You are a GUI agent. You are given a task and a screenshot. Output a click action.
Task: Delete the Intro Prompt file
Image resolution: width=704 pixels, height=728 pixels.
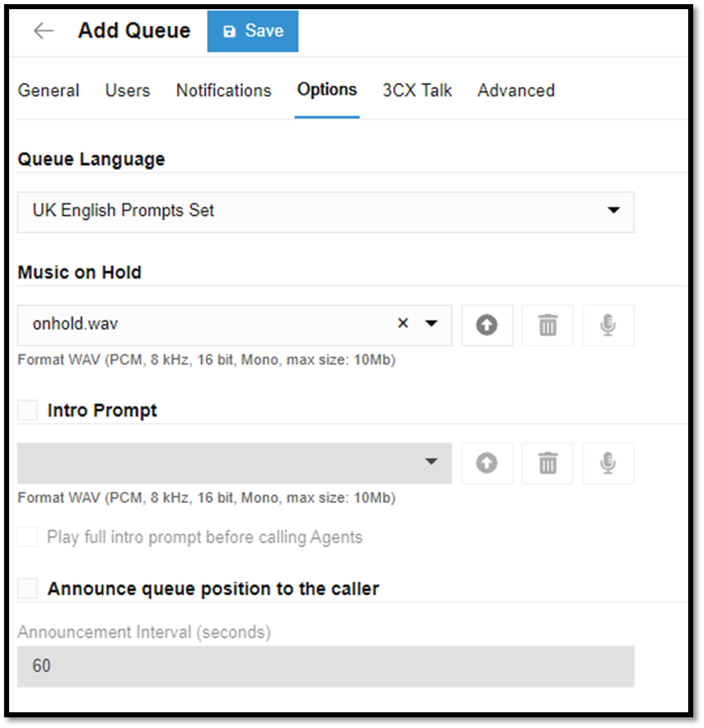(547, 463)
